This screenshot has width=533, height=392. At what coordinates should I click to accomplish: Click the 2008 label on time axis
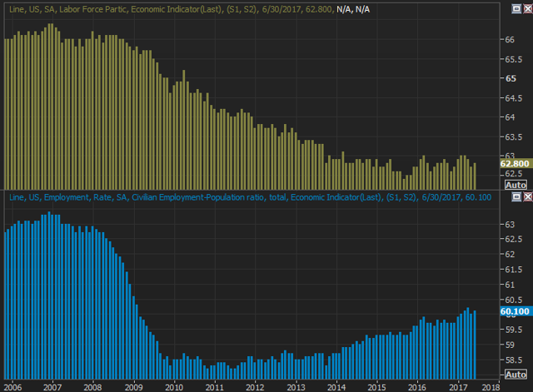pyautogui.click(x=92, y=387)
